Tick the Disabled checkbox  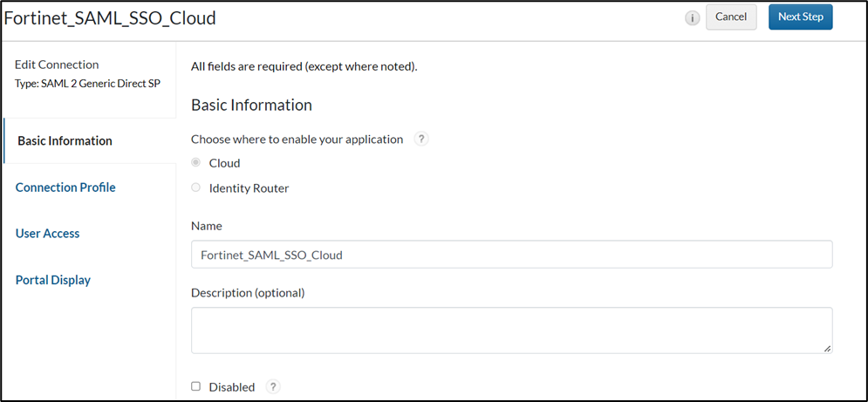[196, 386]
